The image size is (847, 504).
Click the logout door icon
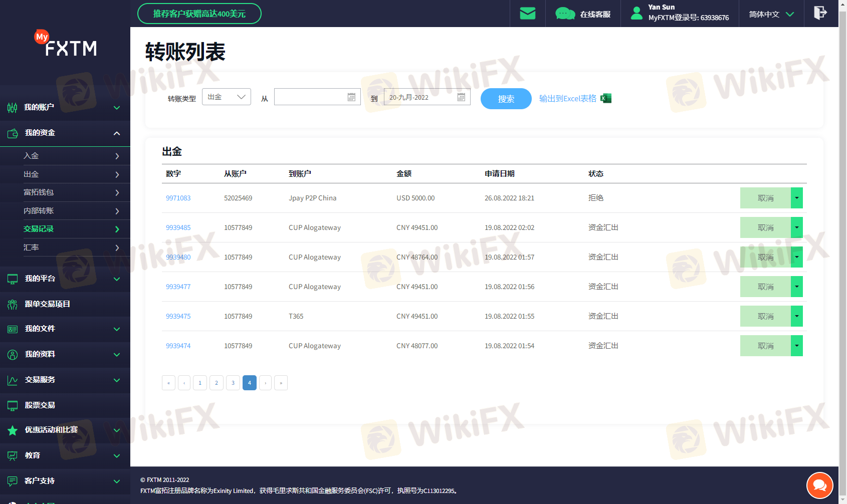click(x=820, y=13)
